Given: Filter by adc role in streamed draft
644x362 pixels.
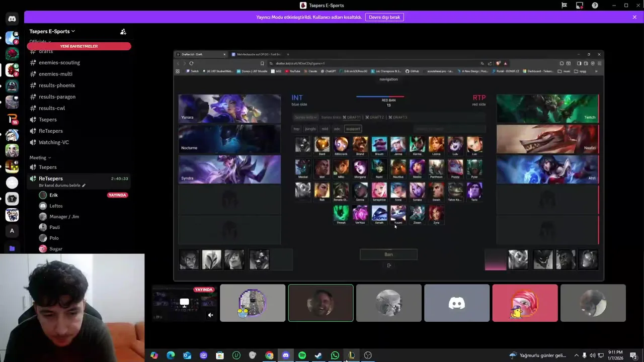Looking at the screenshot, I should (337, 129).
